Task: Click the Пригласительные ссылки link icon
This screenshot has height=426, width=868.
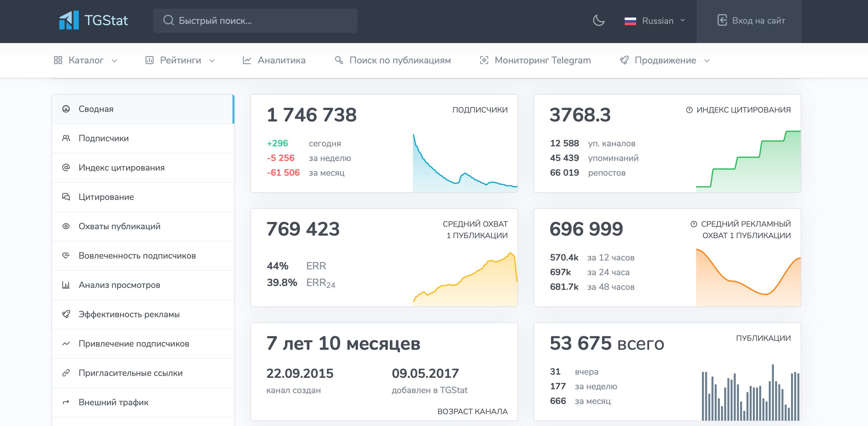Action: [x=66, y=373]
